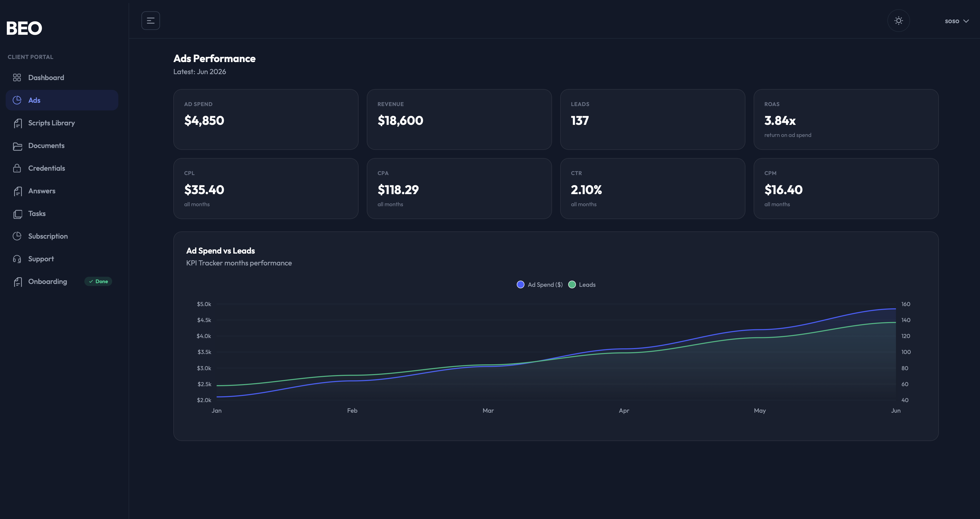This screenshot has width=980, height=519.
Task: Click the ROAS 3.84x metric card
Action: (846, 119)
